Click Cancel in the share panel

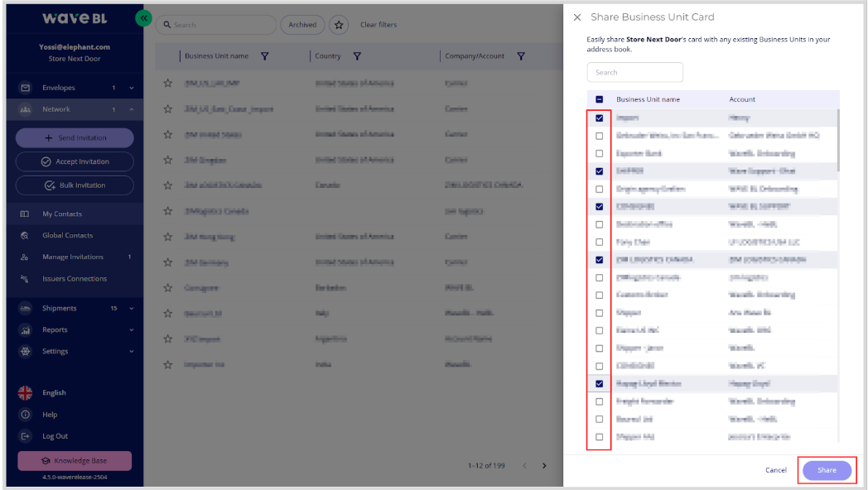(775, 470)
